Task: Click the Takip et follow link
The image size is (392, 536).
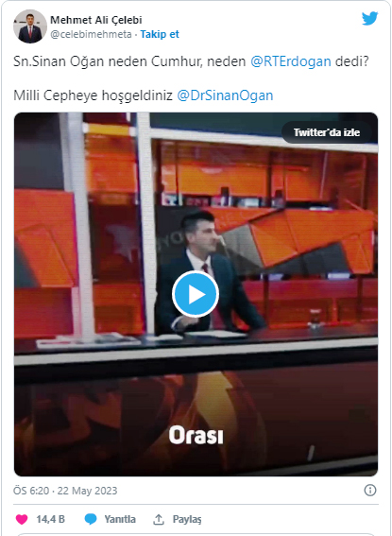Action: click(x=160, y=34)
